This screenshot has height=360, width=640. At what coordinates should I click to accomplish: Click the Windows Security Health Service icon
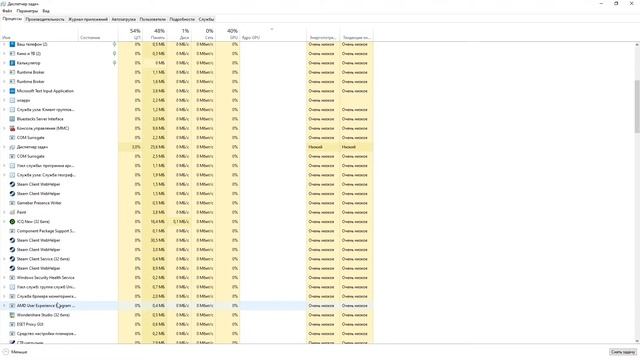[x=12, y=278]
